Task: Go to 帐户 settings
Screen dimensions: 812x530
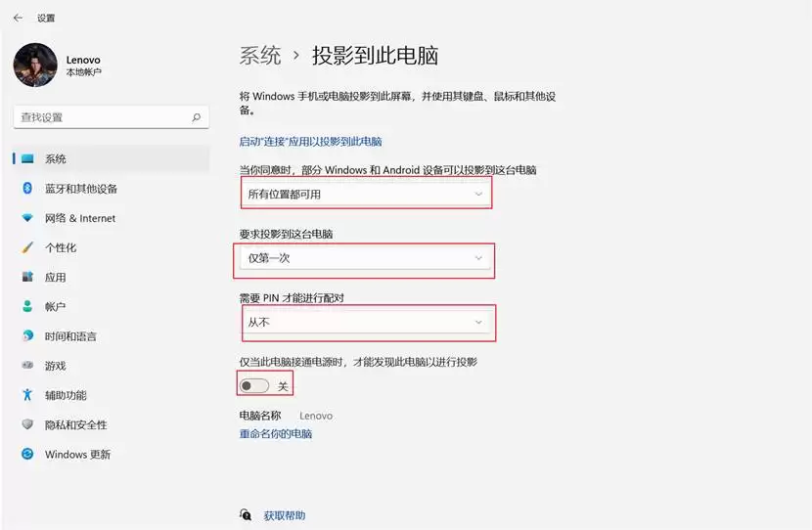Action: click(x=112, y=306)
